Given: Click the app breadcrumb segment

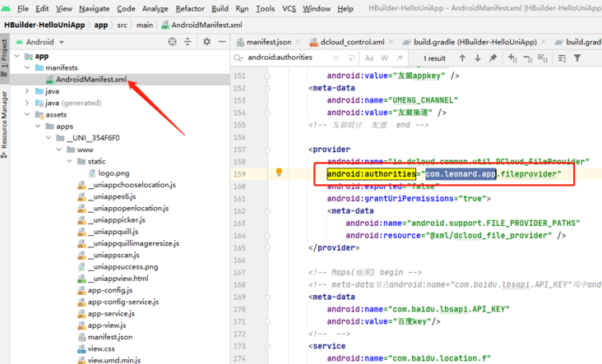Looking at the screenshot, I should tap(101, 25).
